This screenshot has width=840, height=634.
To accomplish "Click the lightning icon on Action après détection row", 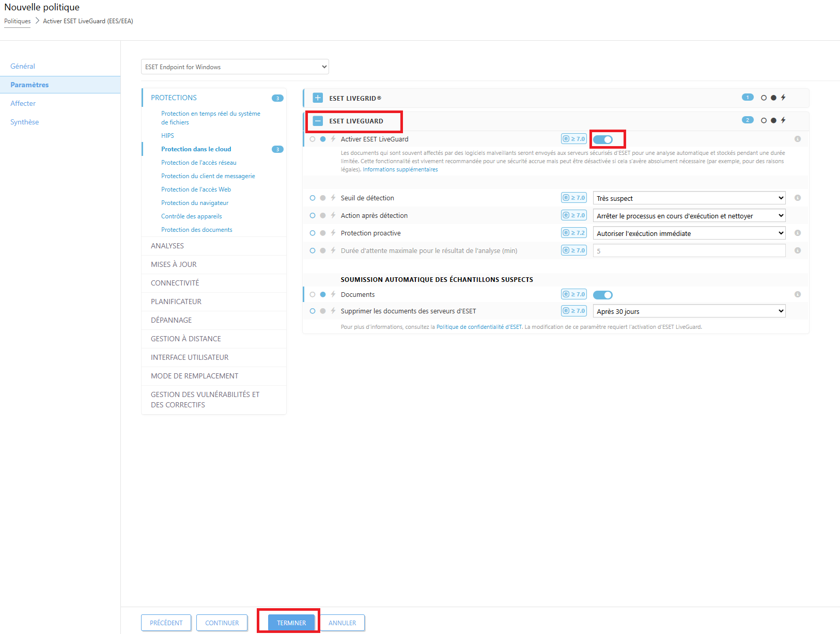I will (333, 215).
